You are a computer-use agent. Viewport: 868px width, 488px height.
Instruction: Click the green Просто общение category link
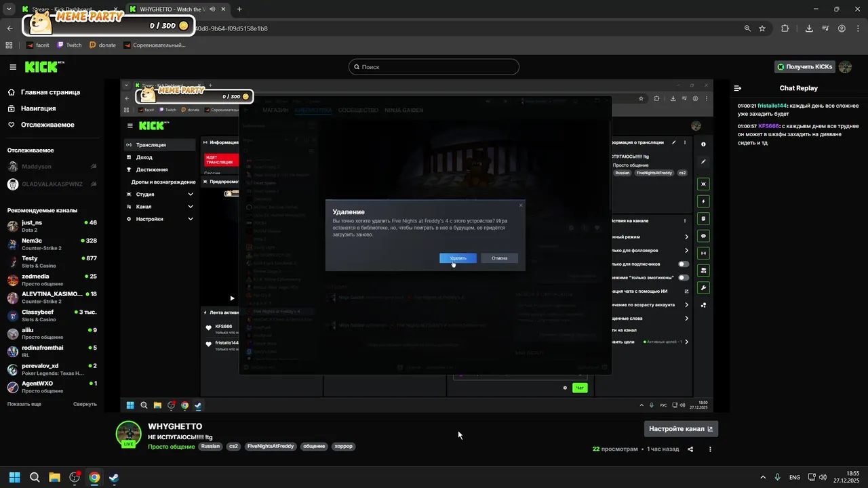pyautogui.click(x=172, y=447)
